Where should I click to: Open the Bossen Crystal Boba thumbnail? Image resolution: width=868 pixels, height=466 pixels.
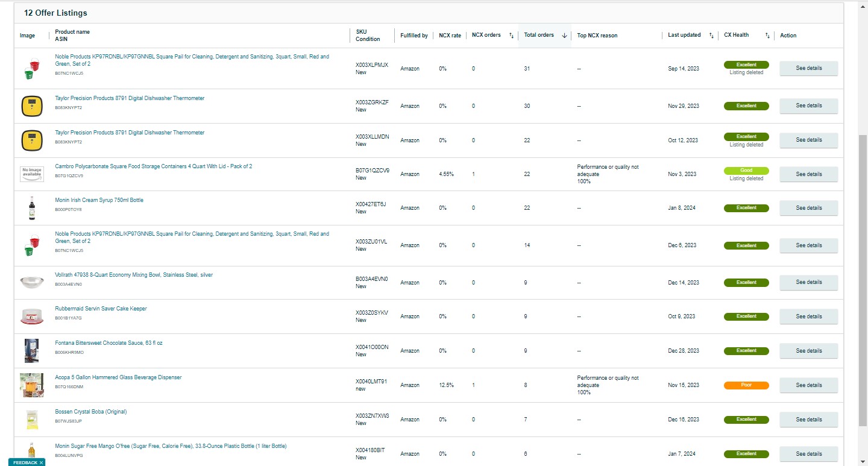click(x=32, y=420)
